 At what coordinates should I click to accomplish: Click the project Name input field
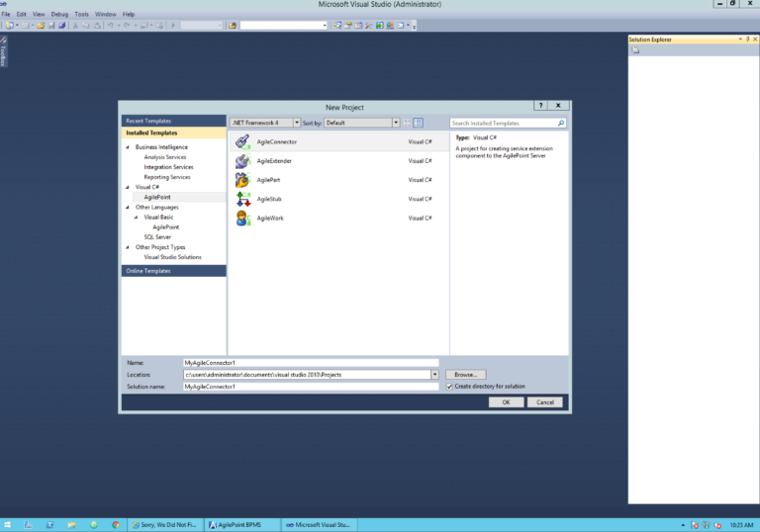pos(311,363)
